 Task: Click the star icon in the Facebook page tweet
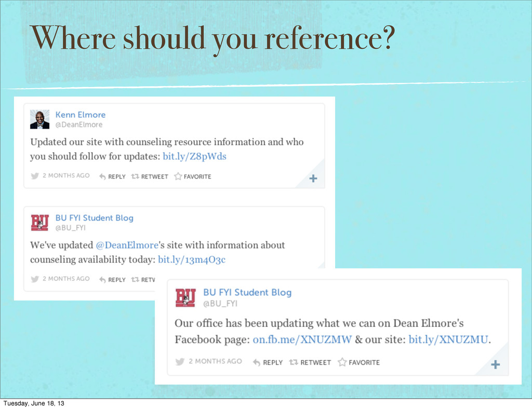click(x=342, y=362)
